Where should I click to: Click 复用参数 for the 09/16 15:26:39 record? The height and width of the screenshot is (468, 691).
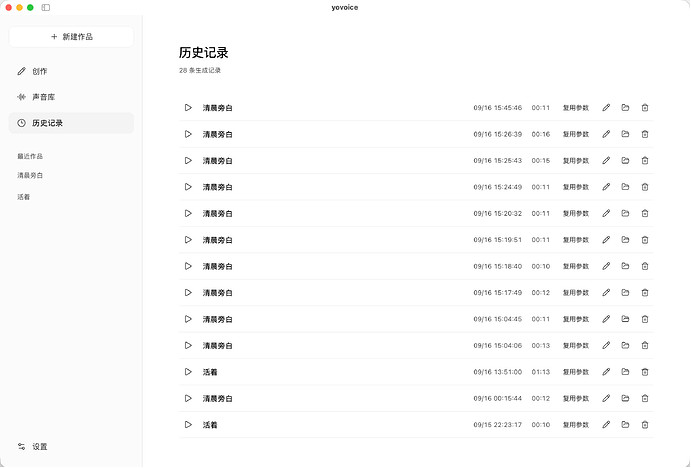coord(576,134)
